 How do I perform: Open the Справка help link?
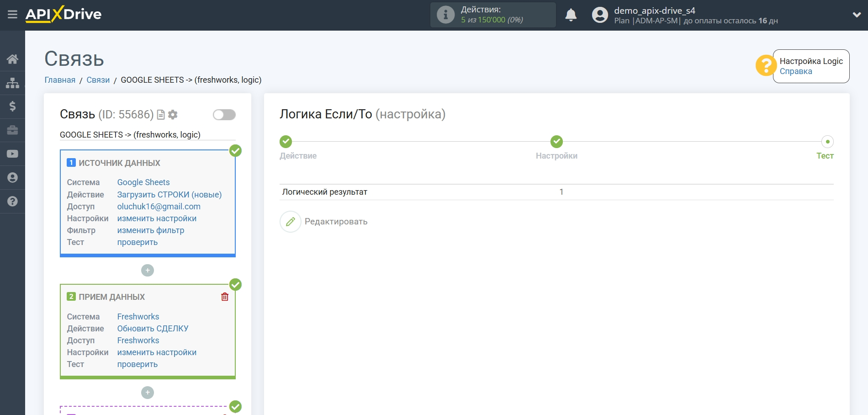[x=796, y=71]
